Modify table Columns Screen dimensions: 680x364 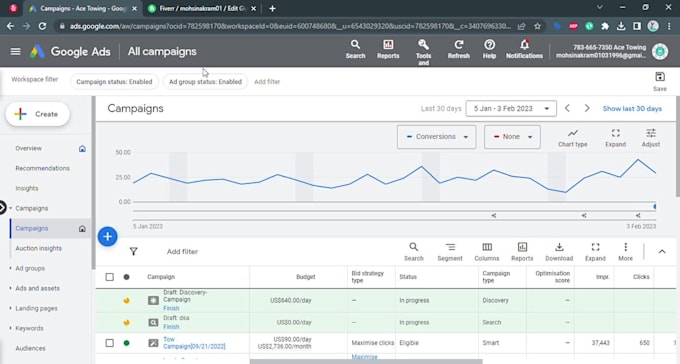[x=487, y=252]
